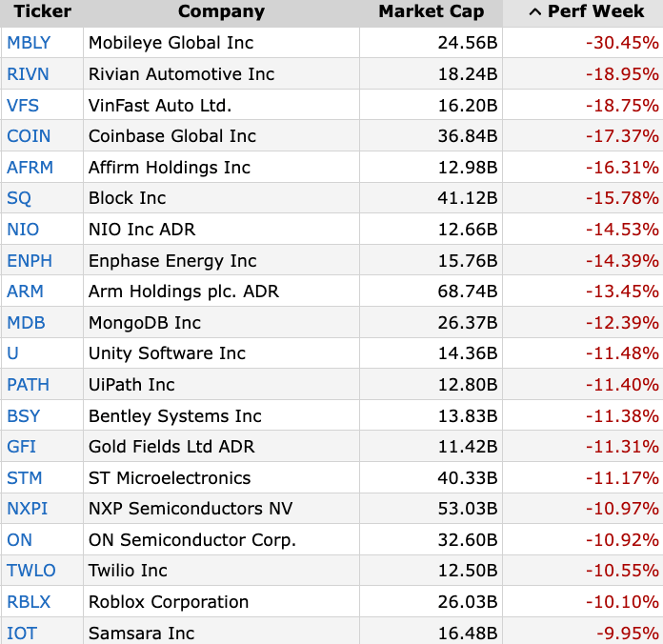This screenshot has width=663, height=644.
Task: Sort table by Ticker column header
Action: pyautogui.click(x=42, y=11)
